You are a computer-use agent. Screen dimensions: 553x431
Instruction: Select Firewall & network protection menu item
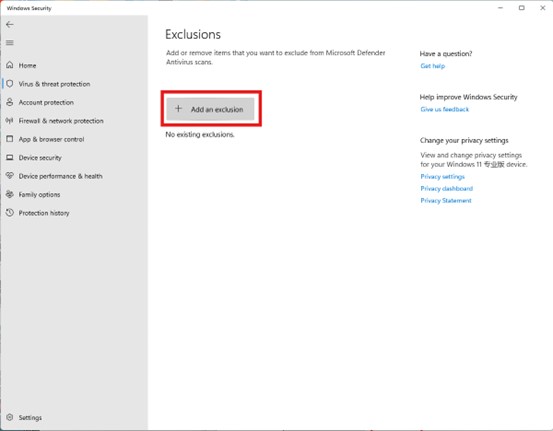pos(55,121)
